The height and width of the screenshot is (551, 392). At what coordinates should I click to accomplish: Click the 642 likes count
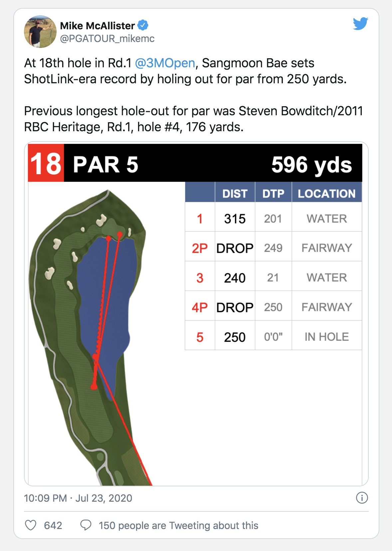tap(53, 525)
